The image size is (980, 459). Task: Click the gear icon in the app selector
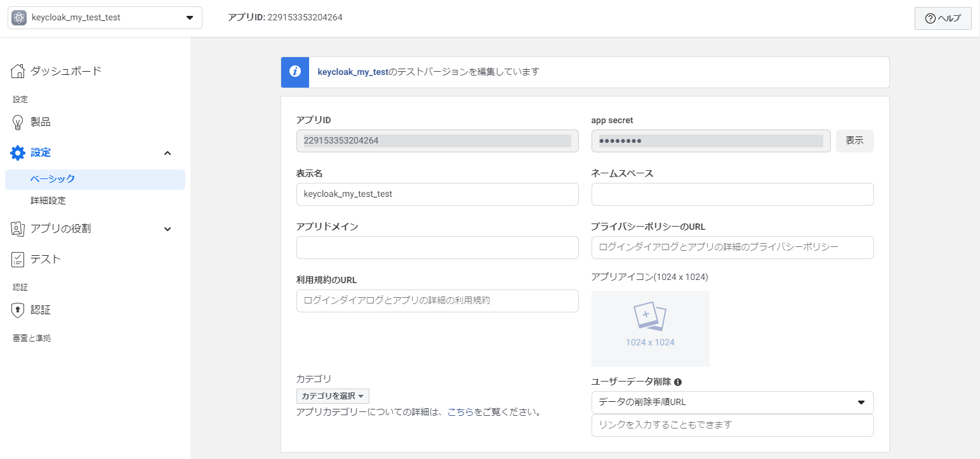coord(19,17)
